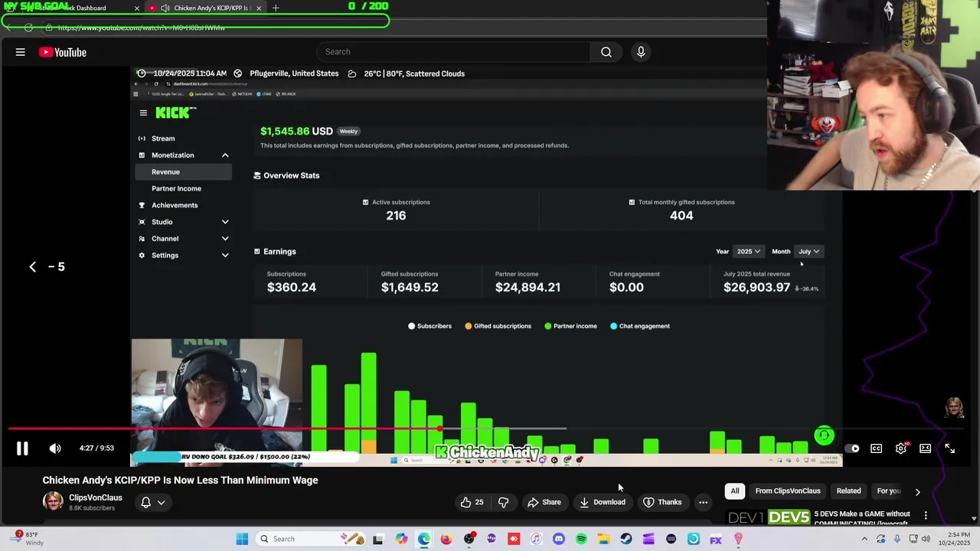This screenshot has width=980, height=551.
Task: Open ClipsVonClaus channel avatar
Action: tap(53, 502)
